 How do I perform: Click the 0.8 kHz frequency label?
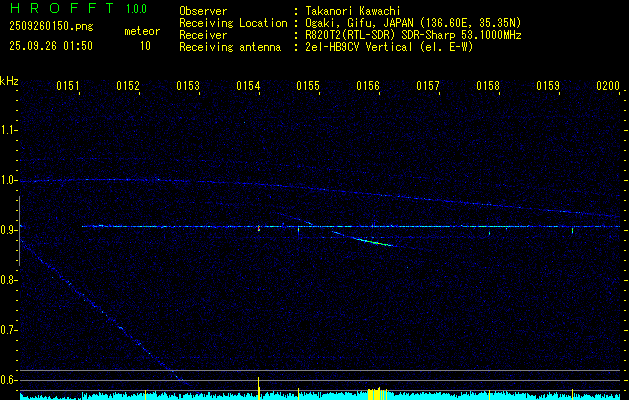[x=8, y=280]
